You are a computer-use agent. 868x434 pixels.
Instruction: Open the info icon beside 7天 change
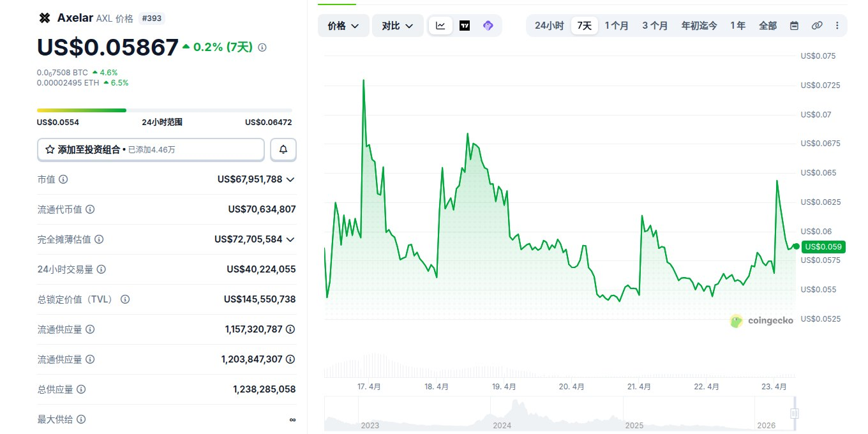(x=262, y=47)
